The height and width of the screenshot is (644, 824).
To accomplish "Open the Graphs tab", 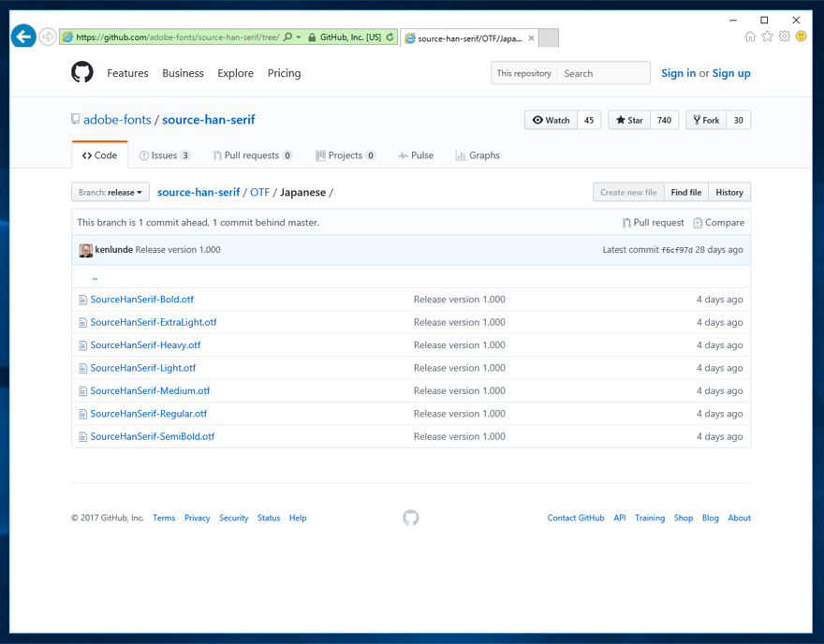I will coord(478,155).
